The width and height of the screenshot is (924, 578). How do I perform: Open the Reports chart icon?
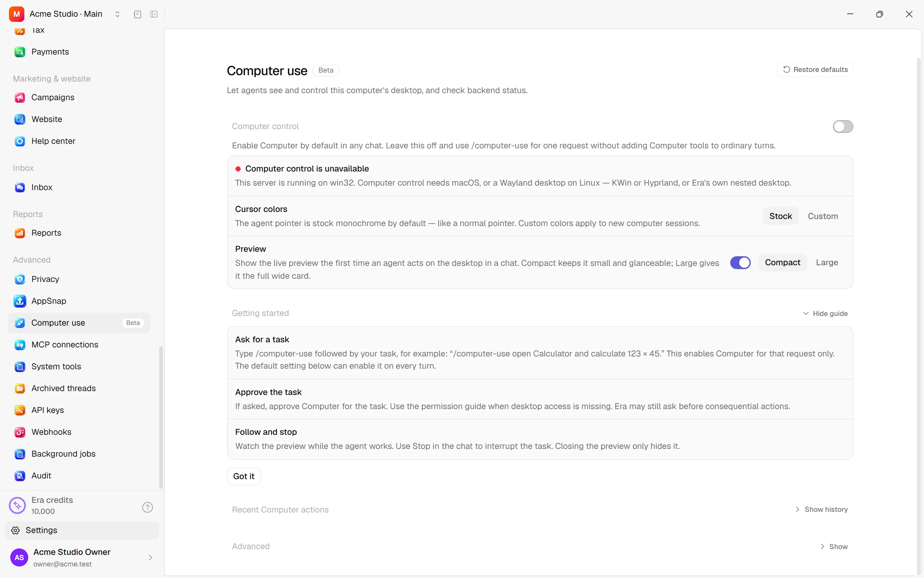[20, 233]
